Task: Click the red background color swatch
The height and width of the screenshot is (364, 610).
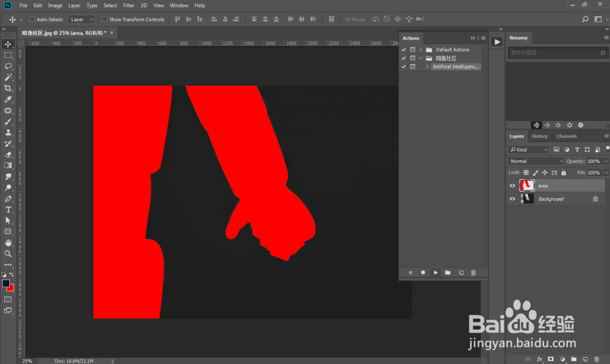Action: (11, 288)
